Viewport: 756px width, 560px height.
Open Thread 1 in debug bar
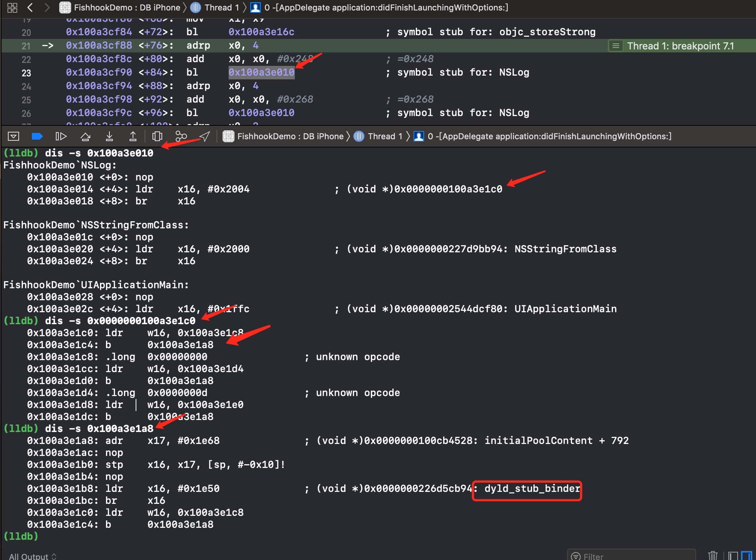tap(378, 136)
